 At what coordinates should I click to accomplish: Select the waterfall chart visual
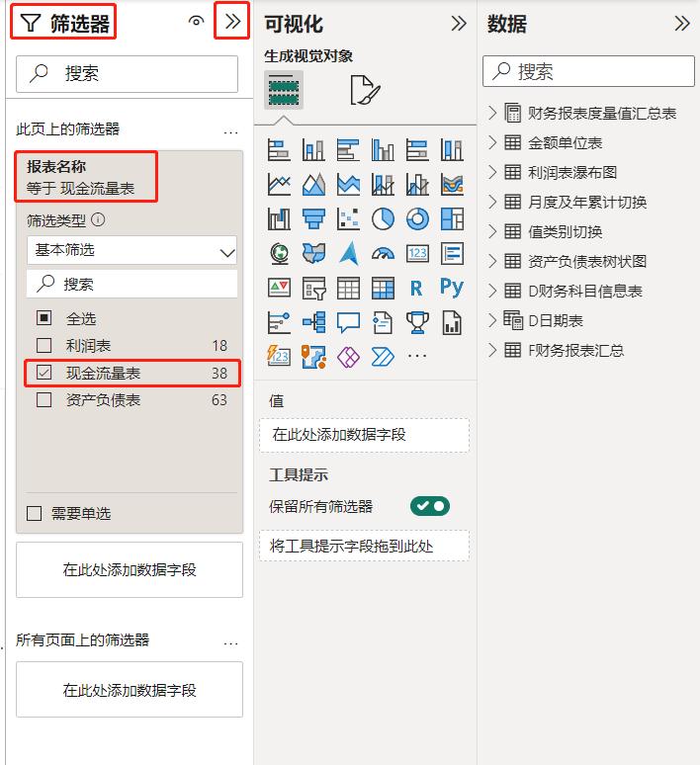[279, 219]
